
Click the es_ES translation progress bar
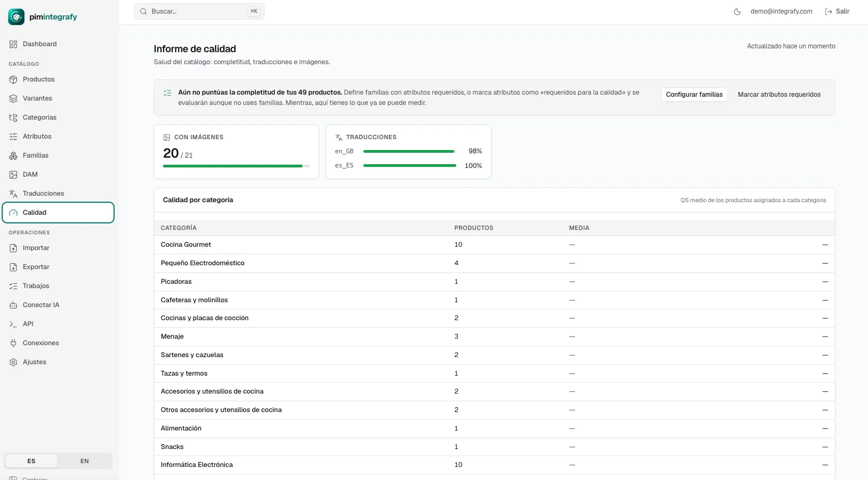click(410, 166)
